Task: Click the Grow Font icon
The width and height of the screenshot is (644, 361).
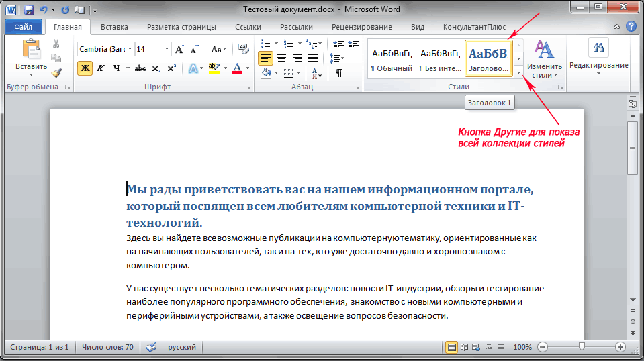Action: point(179,50)
